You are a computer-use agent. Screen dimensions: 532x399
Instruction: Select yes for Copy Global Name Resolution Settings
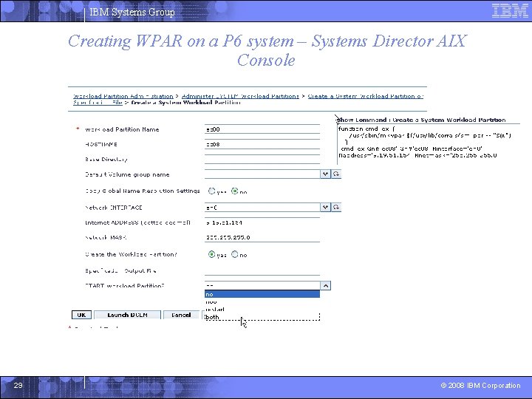[x=212, y=191]
